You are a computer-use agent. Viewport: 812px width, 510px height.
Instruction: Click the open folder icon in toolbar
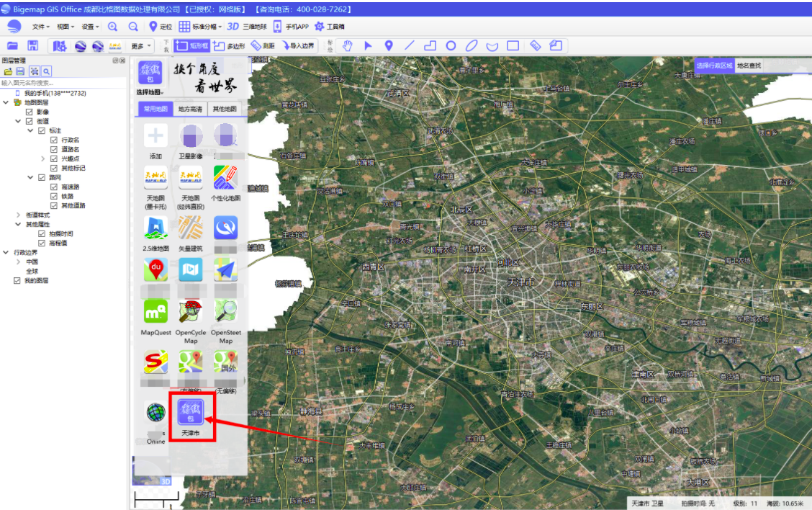[x=12, y=45]
